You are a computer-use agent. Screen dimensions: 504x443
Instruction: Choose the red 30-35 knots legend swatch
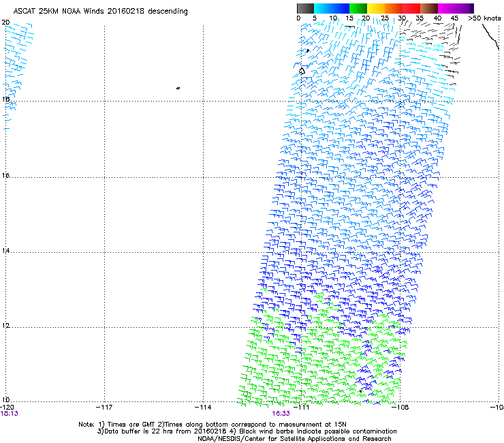tap(411, 8)
